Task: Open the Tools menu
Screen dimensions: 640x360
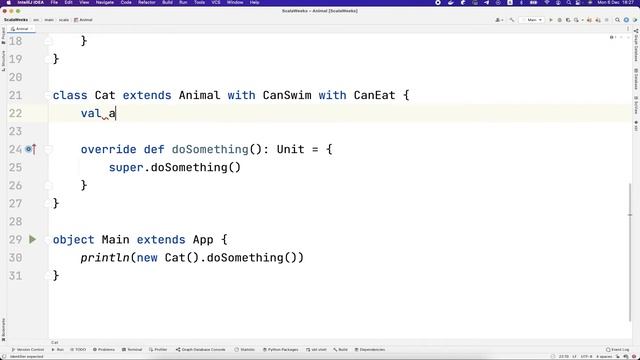Action: (x=199, y=2)
